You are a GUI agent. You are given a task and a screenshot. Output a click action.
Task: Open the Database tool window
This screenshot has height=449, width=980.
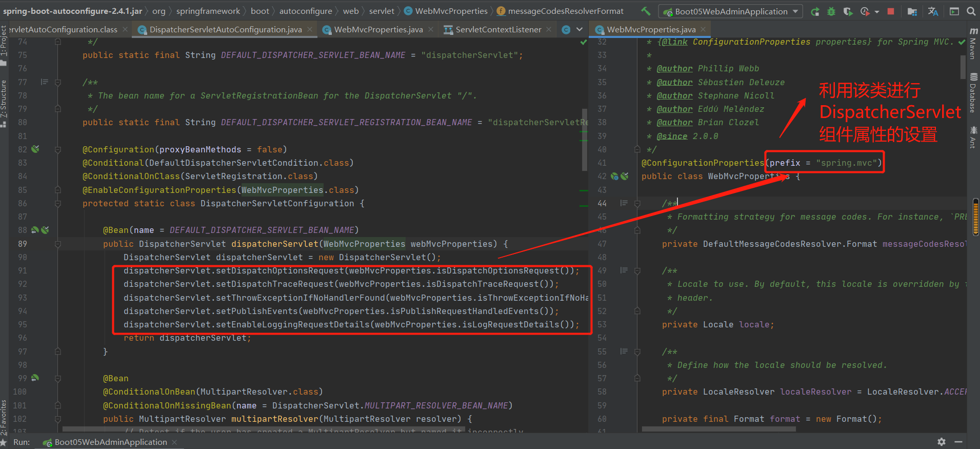pyautogui.click(x=973, y=93)
